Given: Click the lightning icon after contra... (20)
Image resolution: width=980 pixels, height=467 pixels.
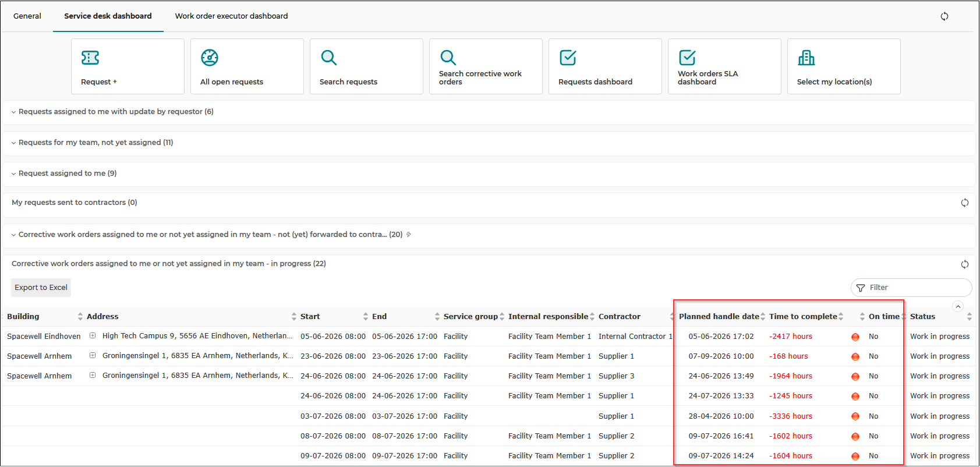Looking at the screenshot, I should click(x=409, y=235).
